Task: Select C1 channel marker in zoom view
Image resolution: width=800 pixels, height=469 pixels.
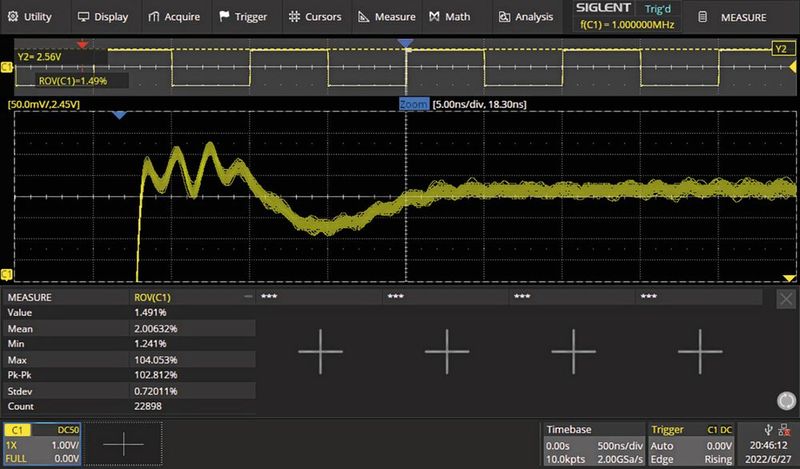Action: pos(7,275)
